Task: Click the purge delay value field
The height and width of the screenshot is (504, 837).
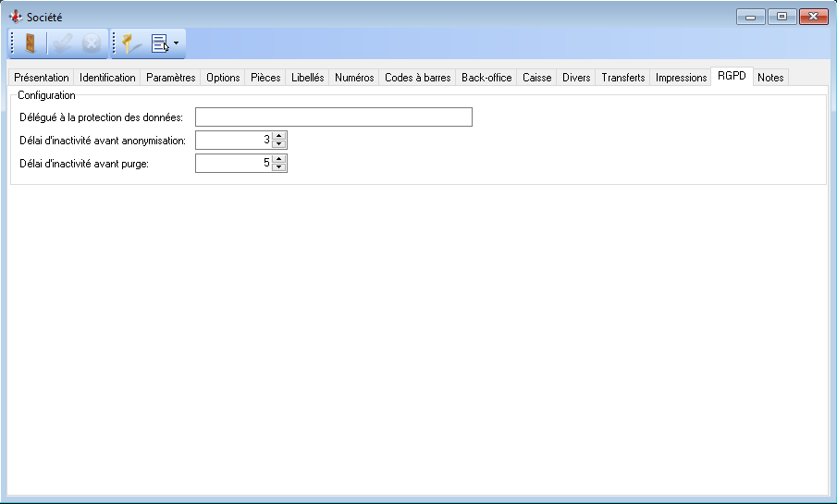Action: tap(233, 163)
